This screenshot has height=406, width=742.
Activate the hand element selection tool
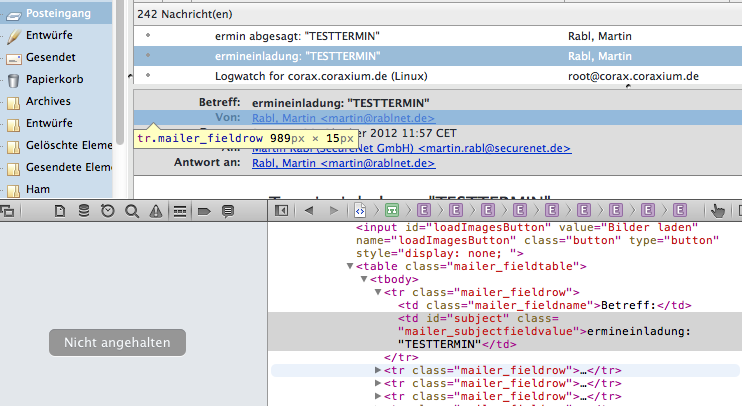click(x=717, y=211)
